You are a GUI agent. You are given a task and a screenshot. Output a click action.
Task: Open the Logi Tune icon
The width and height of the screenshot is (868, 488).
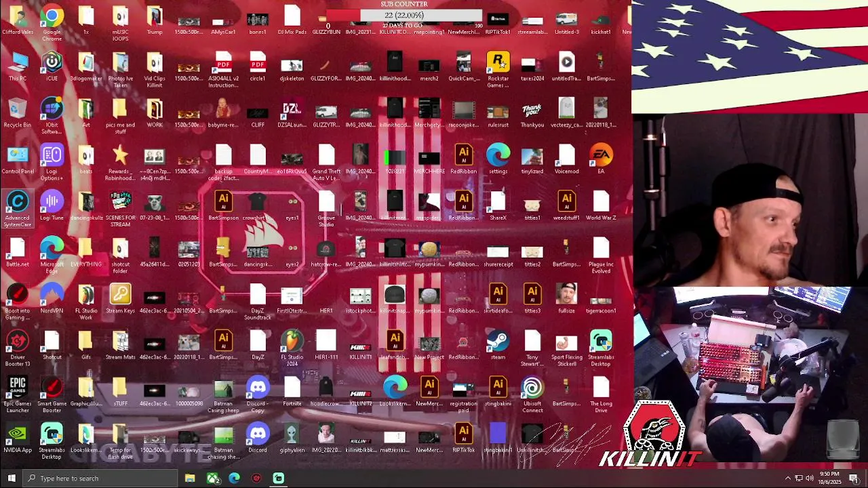tap(52, 206)
